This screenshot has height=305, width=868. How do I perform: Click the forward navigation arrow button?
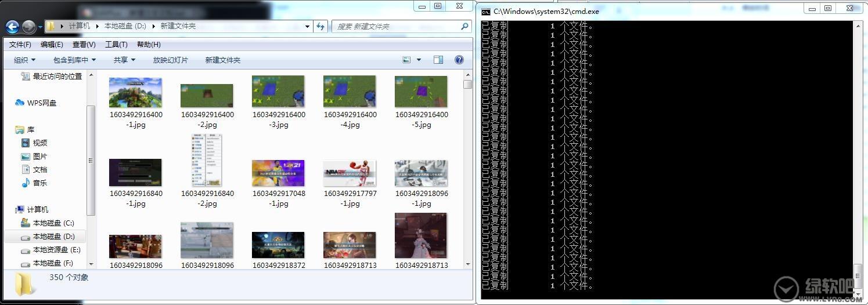coord(28,27)
